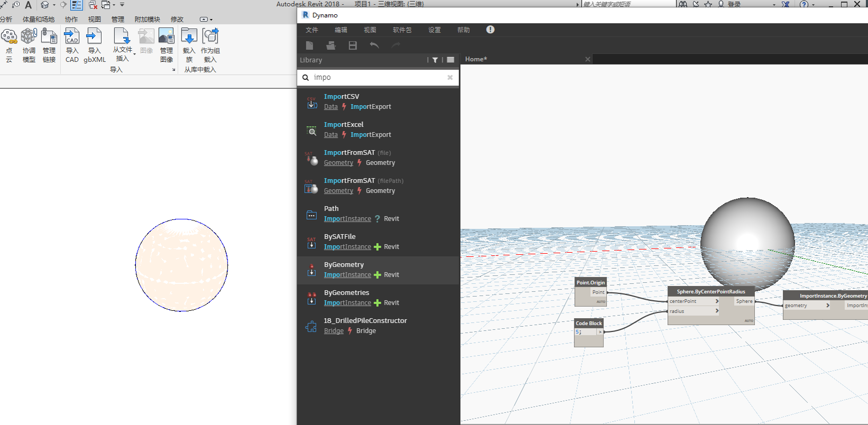Select BySATFile library result
The width and height of the screenshot is (868, 425).
point(378,242)
